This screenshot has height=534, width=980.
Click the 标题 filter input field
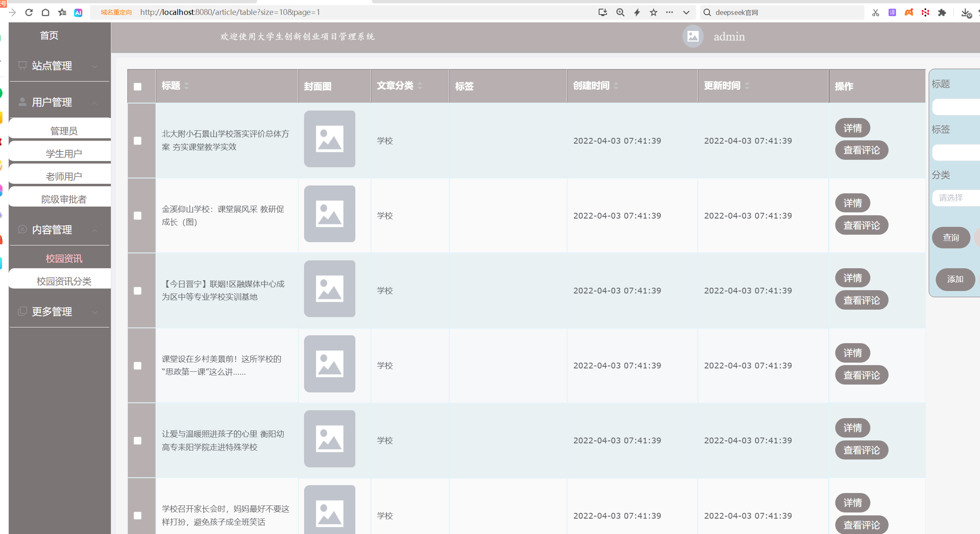pyautogui.click(x=956, y=107)
